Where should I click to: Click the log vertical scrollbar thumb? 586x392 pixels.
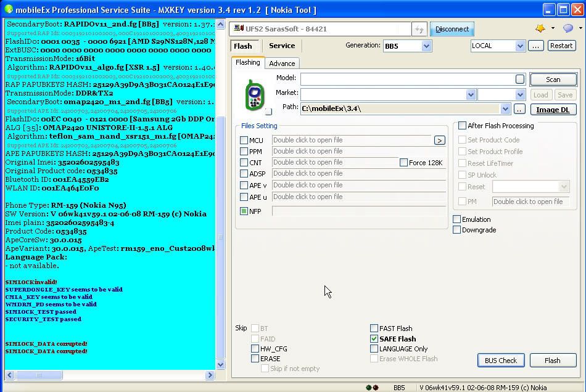(x=220, y=237)
